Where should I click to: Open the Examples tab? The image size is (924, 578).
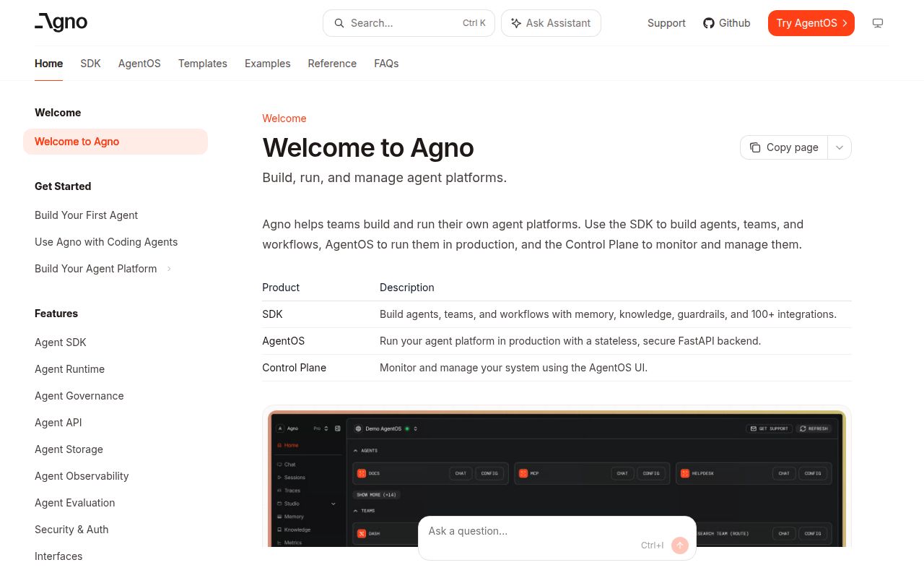pos(267,64)
